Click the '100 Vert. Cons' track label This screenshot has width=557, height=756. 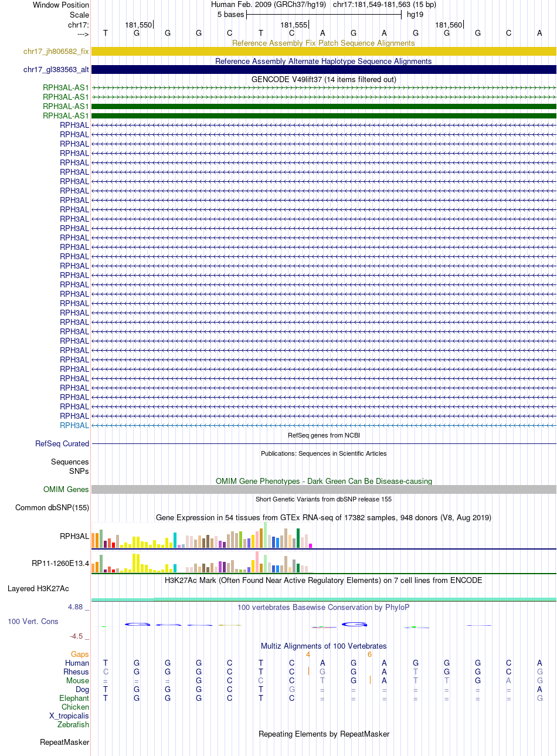point(33,621)
